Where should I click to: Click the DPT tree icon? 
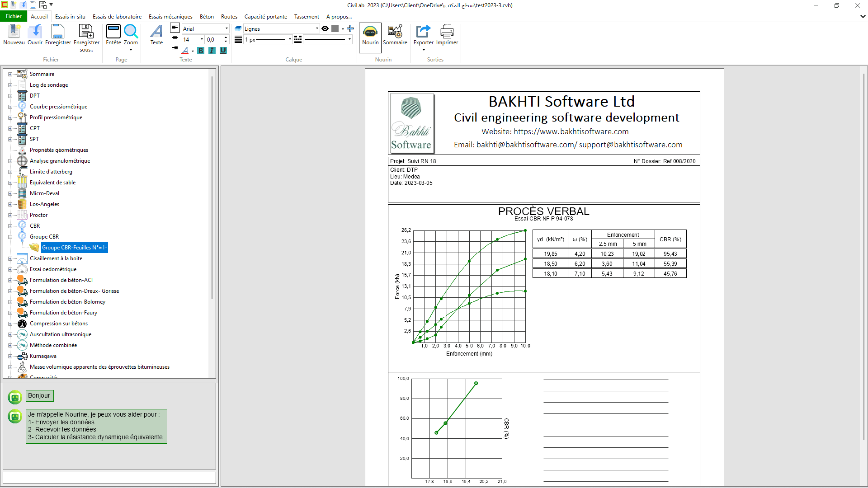click(x=22, y=95)
